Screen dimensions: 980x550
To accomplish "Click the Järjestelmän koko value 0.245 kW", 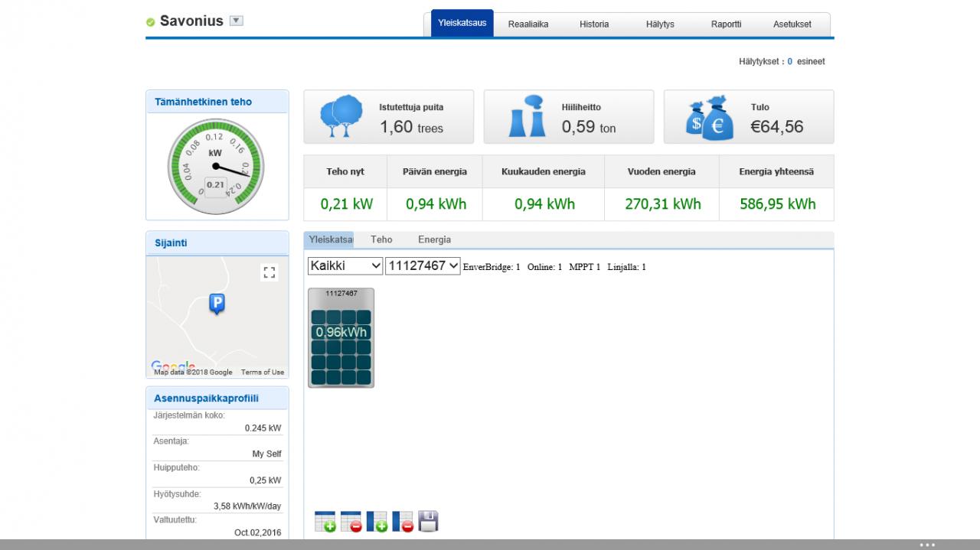I will pos(263,428).
